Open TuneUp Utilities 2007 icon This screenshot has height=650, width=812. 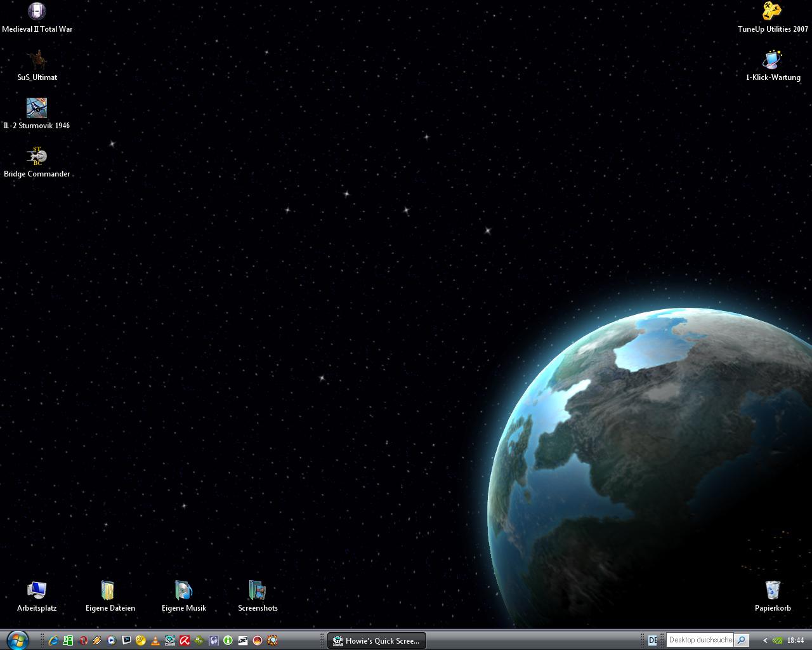pyautogui.click(x=772, y=12)
